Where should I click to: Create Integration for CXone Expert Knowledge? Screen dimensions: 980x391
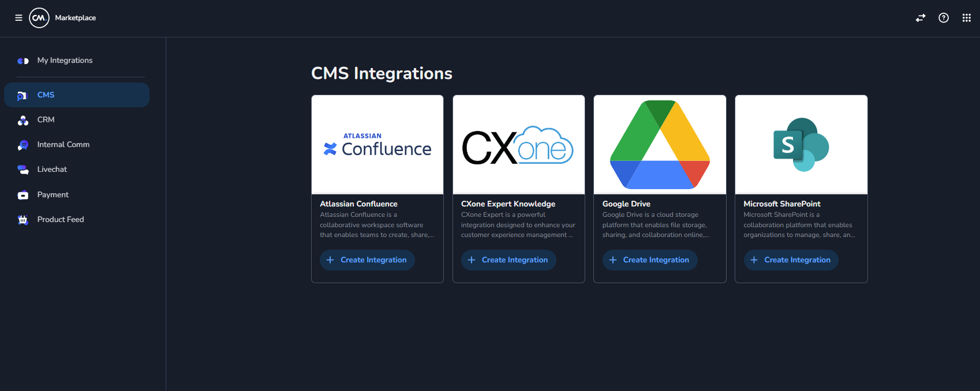508,260
